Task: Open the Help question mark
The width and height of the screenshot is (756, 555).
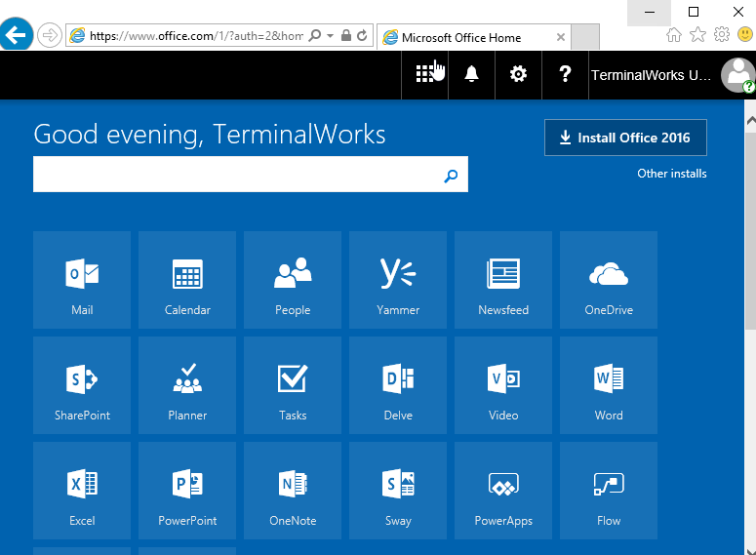Action: point(565,74)
